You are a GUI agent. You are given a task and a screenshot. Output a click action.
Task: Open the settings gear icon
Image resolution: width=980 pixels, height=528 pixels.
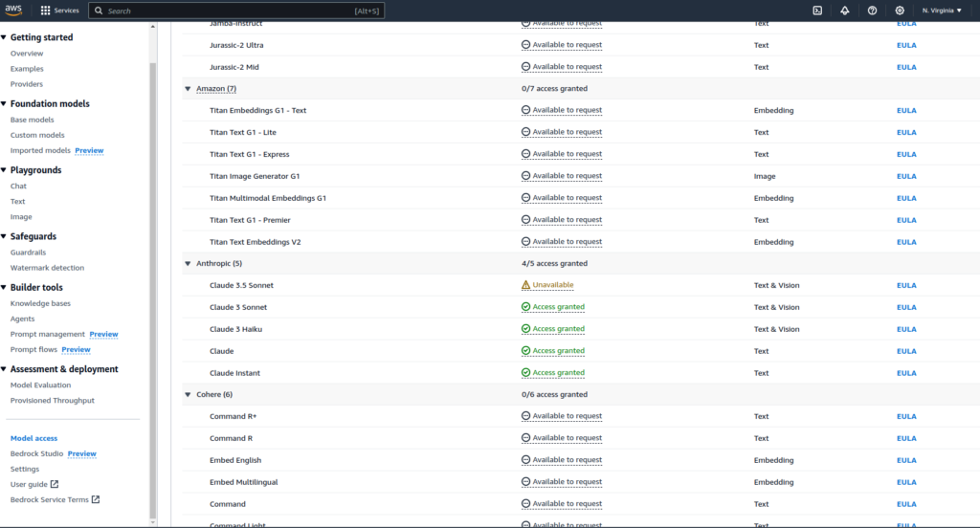pyautogui.click(x=900, y=11)
